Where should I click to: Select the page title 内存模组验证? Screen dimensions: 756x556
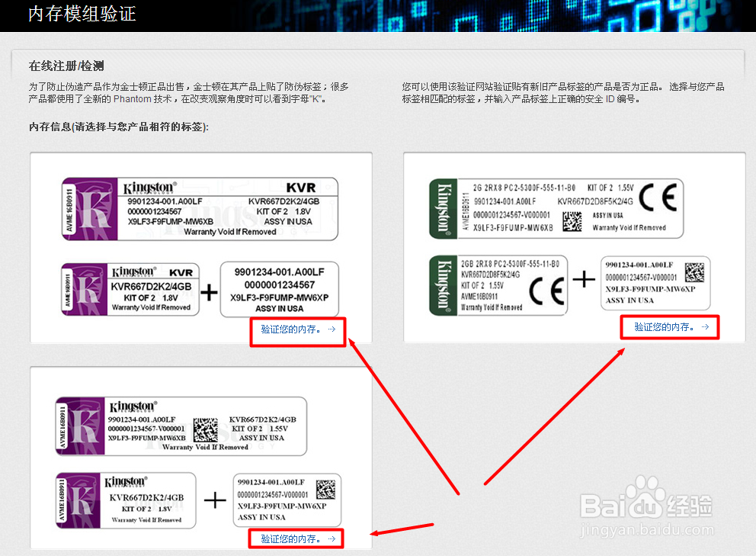point(82,14)
